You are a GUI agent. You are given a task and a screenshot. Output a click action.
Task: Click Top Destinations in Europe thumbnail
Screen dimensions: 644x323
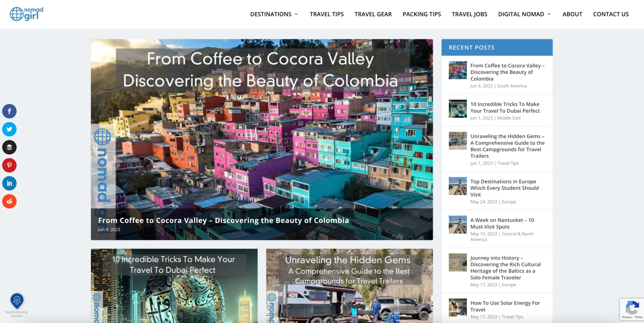pyautogui.click(x=458, y=186)
